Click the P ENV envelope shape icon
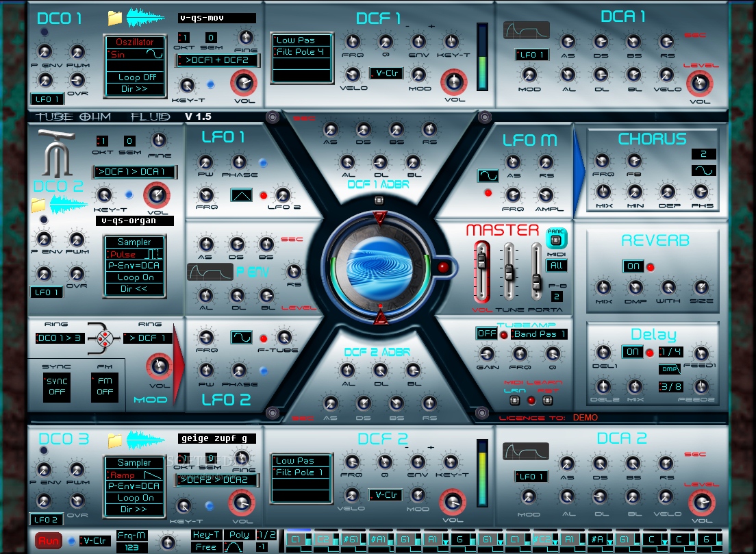Image resolution: width=756 pixels, height=554 pixels. 210,272
